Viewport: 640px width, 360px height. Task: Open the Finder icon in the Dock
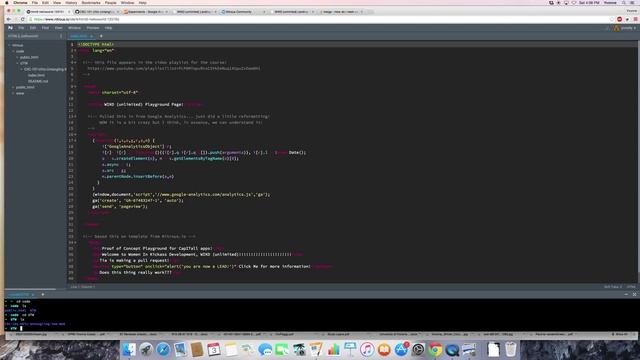point(129,350)
